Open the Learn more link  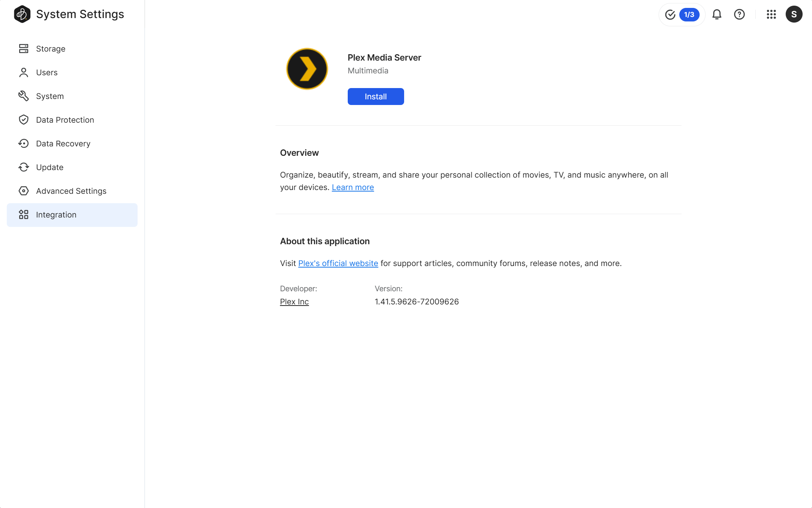click(x=353, y=187)
